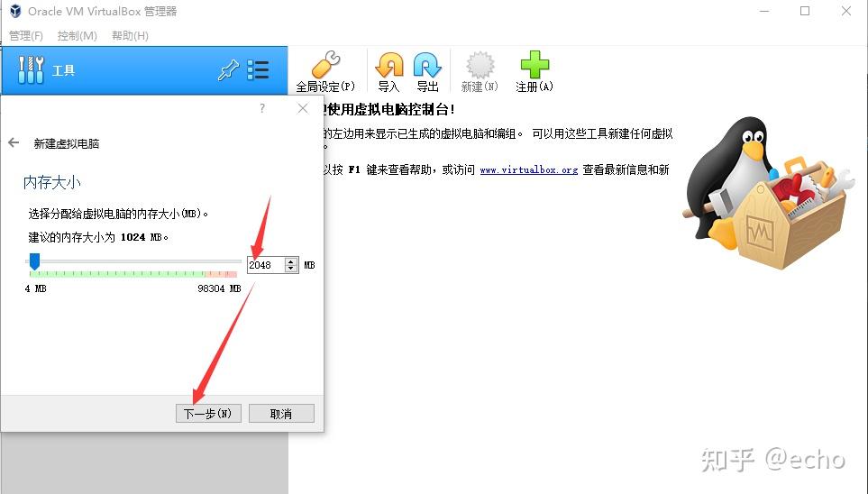Increase memory with the spinner up arrow

[291, 261]
